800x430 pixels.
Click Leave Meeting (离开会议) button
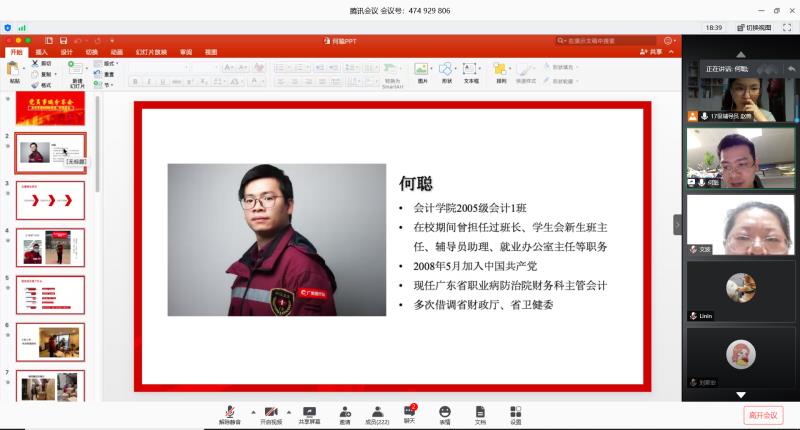coord(763,415)
